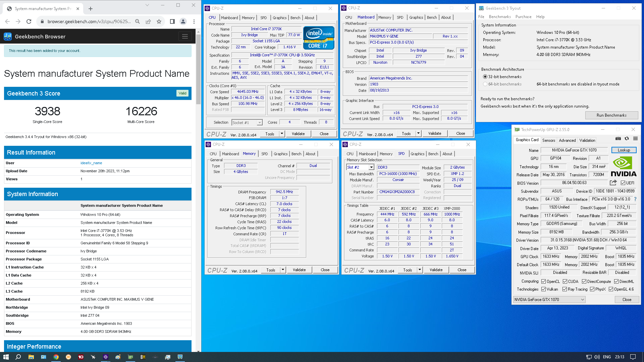This screenshot has width=644, height=362.
Task: Toggle the CUDA checkbox
Action: (x=565, y=282)
